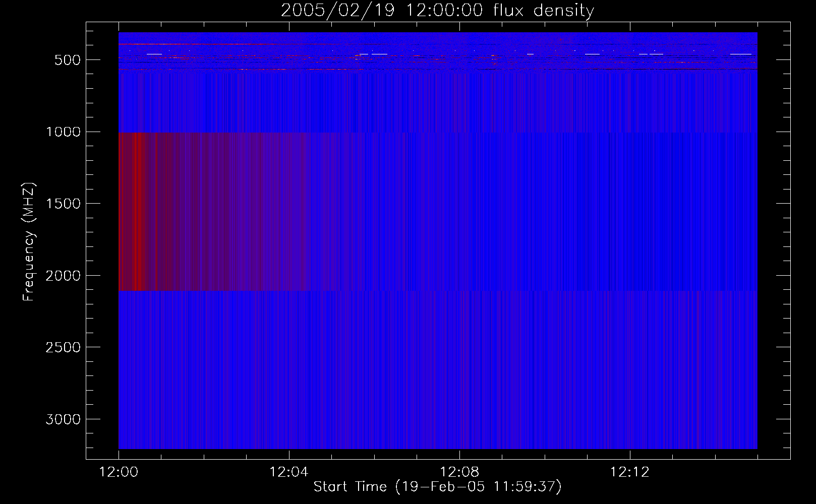816x504 pixels.
Task: Click the 12:00 time tick label
Action: click(119, 472)
